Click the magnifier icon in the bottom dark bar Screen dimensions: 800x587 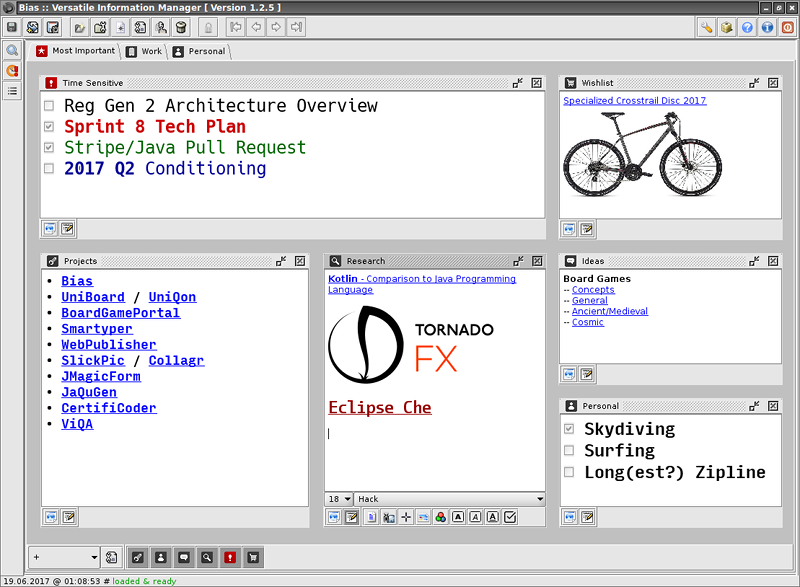[207, 557]
